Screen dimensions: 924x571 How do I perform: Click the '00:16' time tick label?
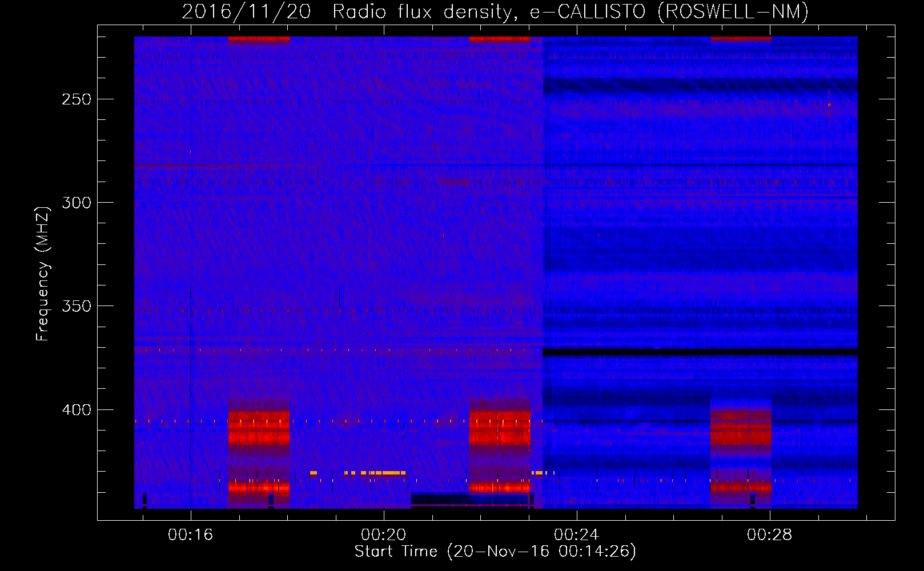pyautogui.click(x=190, y=534)
